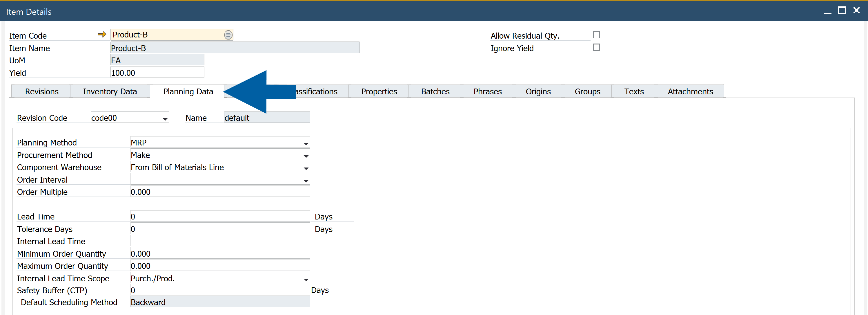Focus the Safety Buffer (CTP) field
Image resolution: width=868 pixels, height=315 pixels.
220,290
